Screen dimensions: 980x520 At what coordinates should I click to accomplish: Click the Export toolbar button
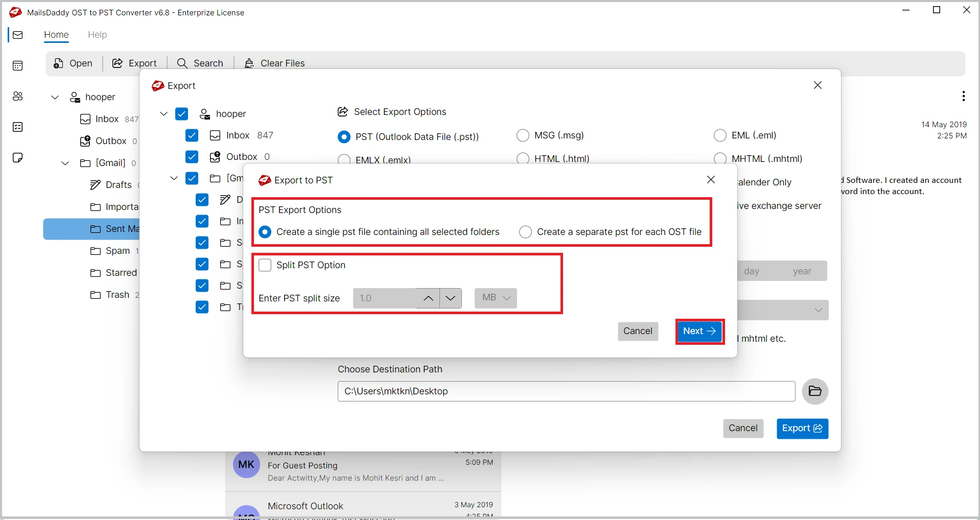pyautogui.click(x=134, y=63)
